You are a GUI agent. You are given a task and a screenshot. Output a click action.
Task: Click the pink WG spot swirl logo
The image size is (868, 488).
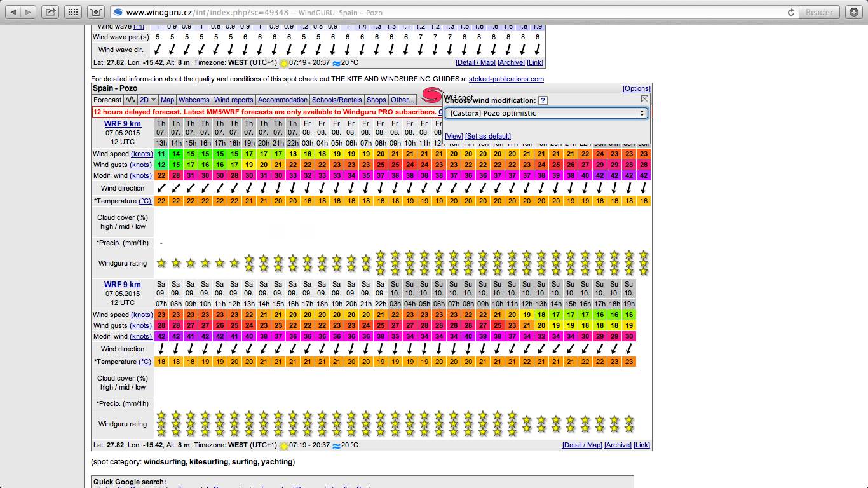click(431, 96)
